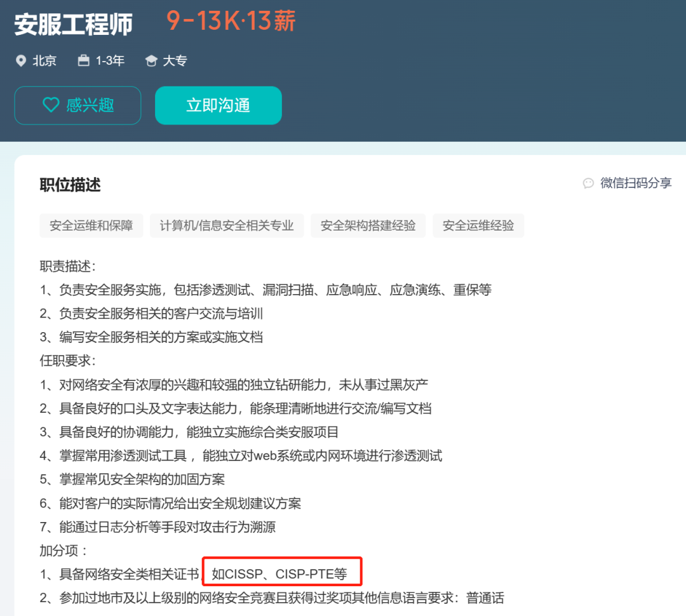
Task: Click the salary text 9-13K·13薪
Action: point(231,22)
